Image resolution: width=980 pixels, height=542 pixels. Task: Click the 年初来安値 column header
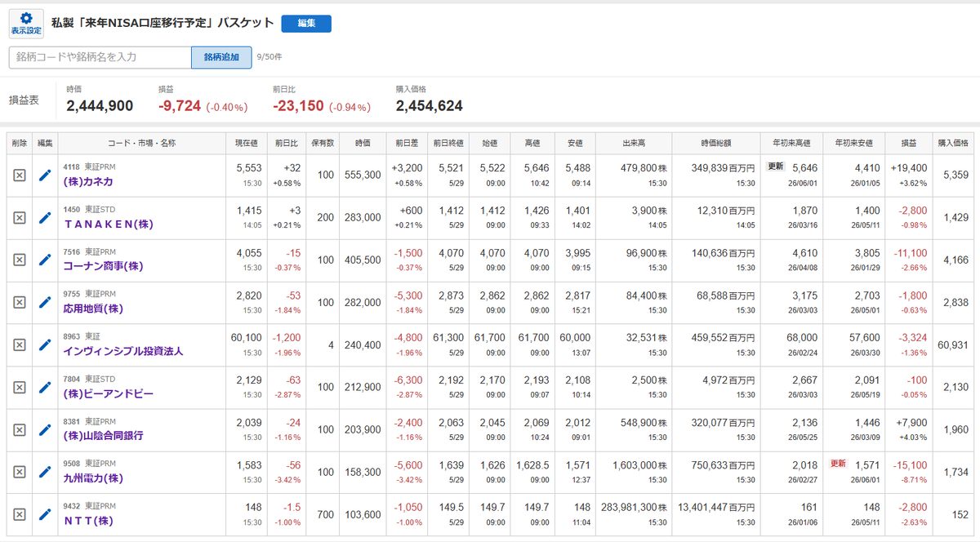click(854, 143)
